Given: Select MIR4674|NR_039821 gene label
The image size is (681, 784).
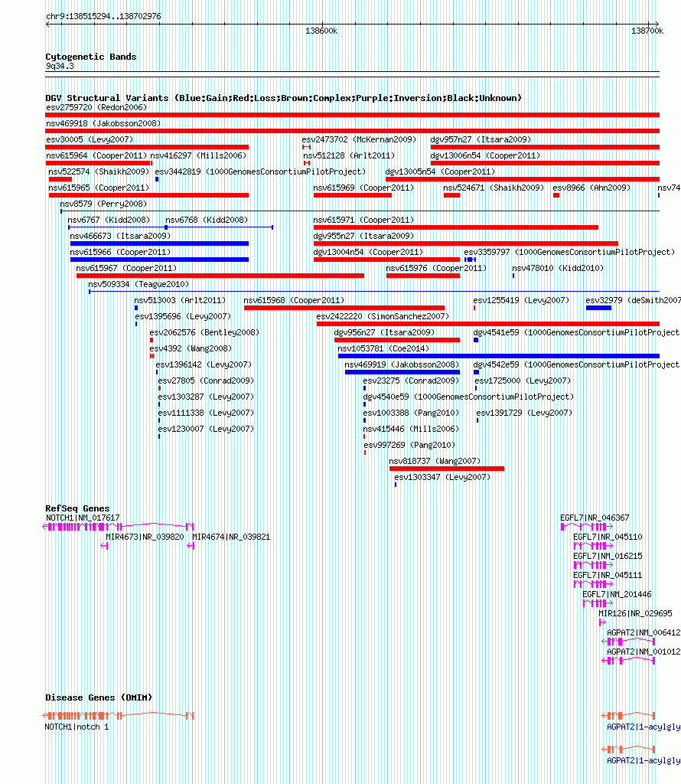Looking at the screenshot, I should 231,537.
